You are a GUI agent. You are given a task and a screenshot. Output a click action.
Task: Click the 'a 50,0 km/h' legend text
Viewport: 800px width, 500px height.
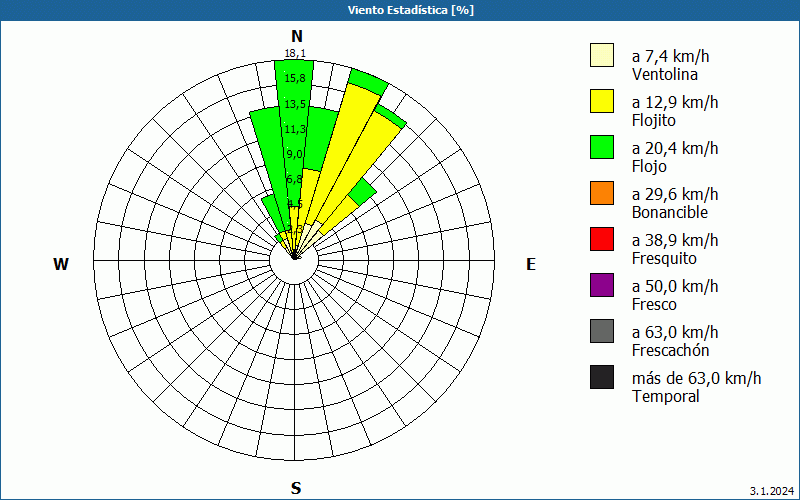[x=675, y=286]
